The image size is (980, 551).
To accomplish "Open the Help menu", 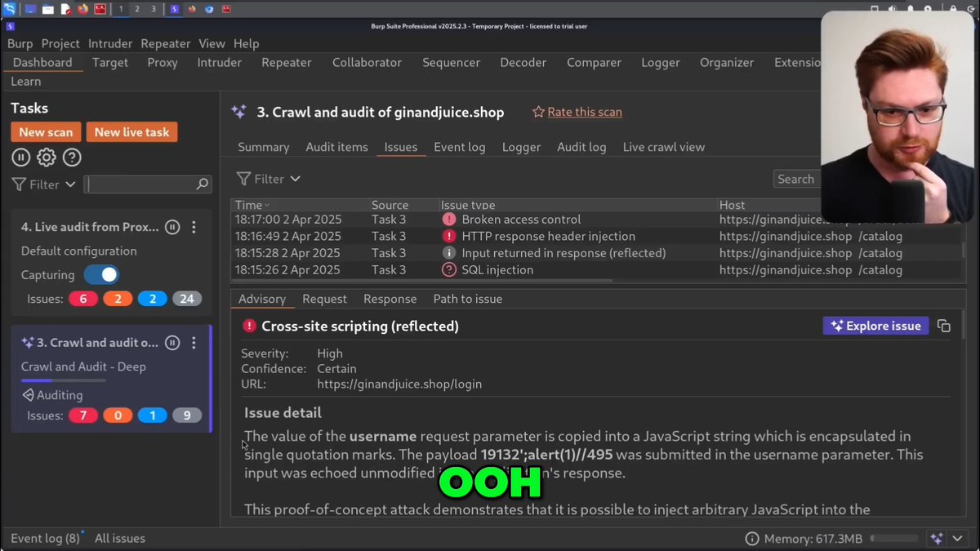I will [x=246, y=43].
